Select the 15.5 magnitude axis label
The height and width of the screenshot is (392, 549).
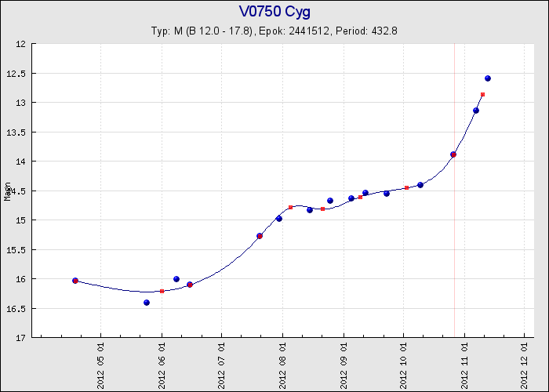pyautogui.click(x=16, y=249)
